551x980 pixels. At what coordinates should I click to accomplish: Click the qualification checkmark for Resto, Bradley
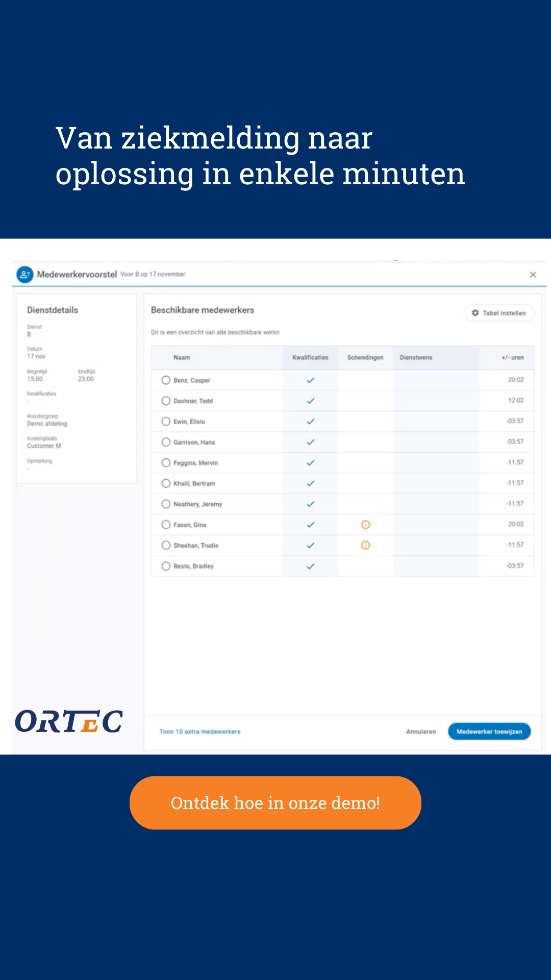coord(310,566)
